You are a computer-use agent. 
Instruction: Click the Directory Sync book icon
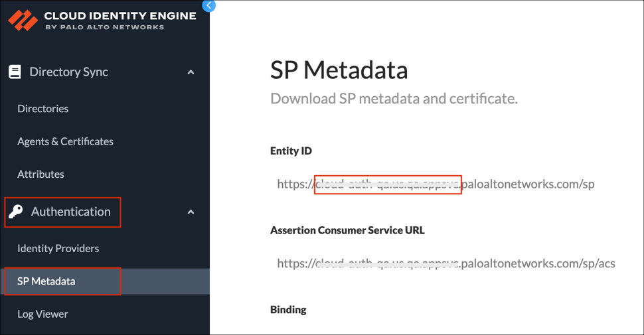(15, 72)
